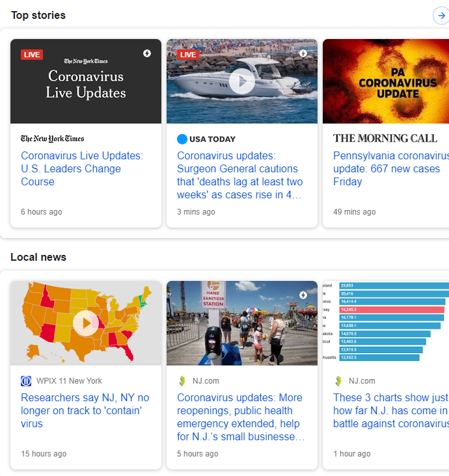The height and width of the screenshot is (476, 449).
Task: Click the PA Coronavirus Update thumbnail
Action: (386, 81)
